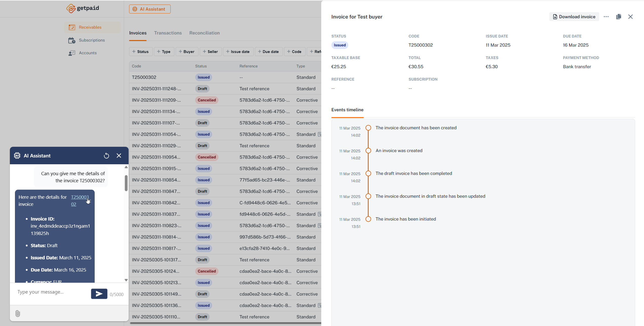The width and height of the screenshot is (644, 326).
Task: Add a Buyer filter
Action: tap(187, 51)
